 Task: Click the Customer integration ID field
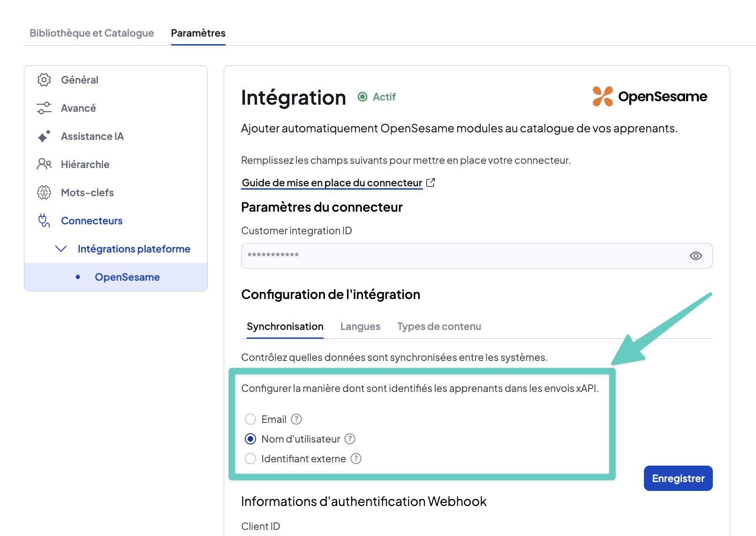(477, 256)
